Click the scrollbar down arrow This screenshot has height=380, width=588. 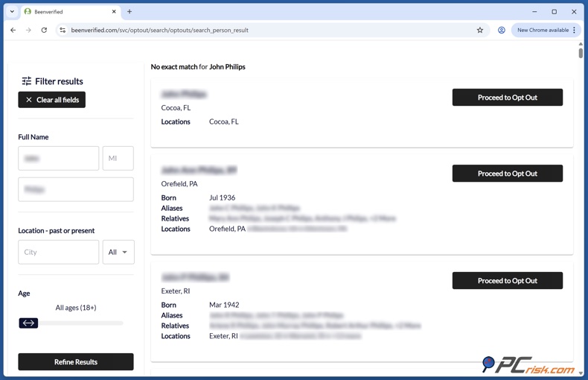click(581, 373)
